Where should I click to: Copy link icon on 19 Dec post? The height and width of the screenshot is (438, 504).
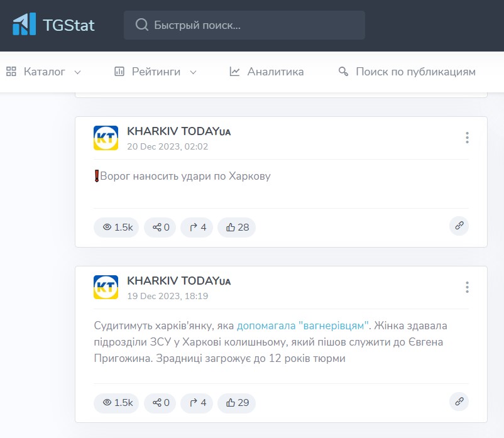coord(459,402)
